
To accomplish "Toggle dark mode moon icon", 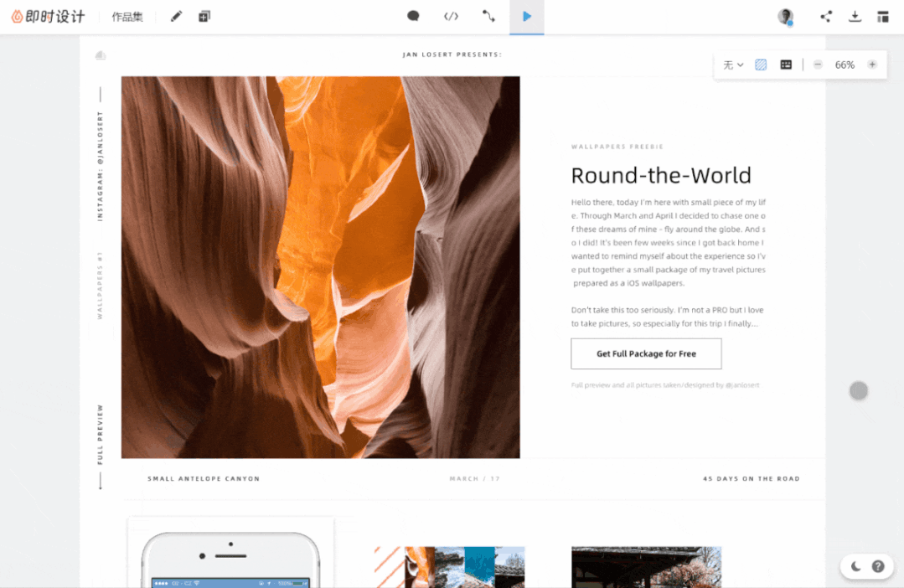I will pyautogui.click(x=855, y=566).
